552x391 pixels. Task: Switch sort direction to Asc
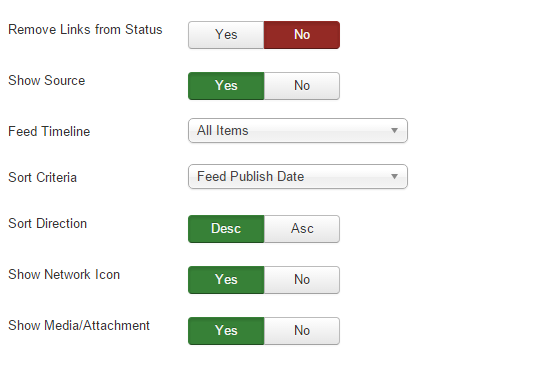[302, 229]
